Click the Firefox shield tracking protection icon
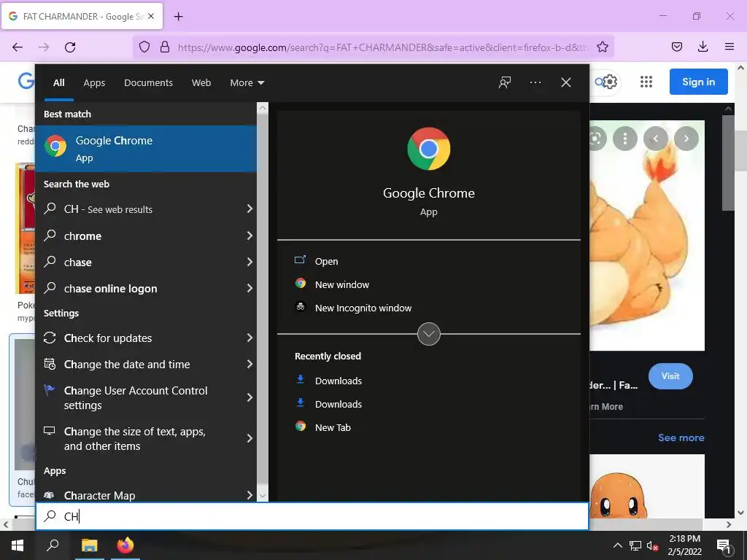 144,47
